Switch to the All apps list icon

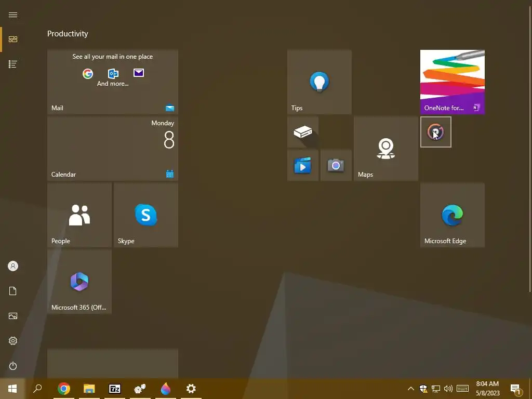tap(13, 64)
